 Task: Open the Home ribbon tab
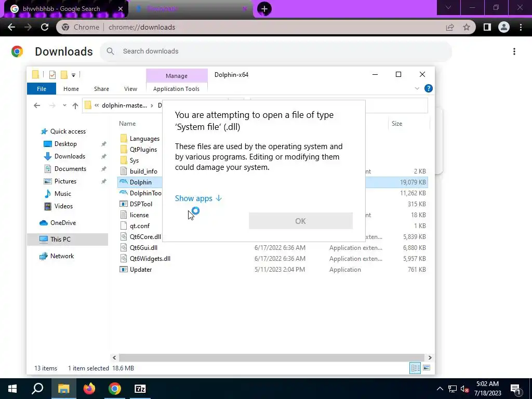pos(71,89)
